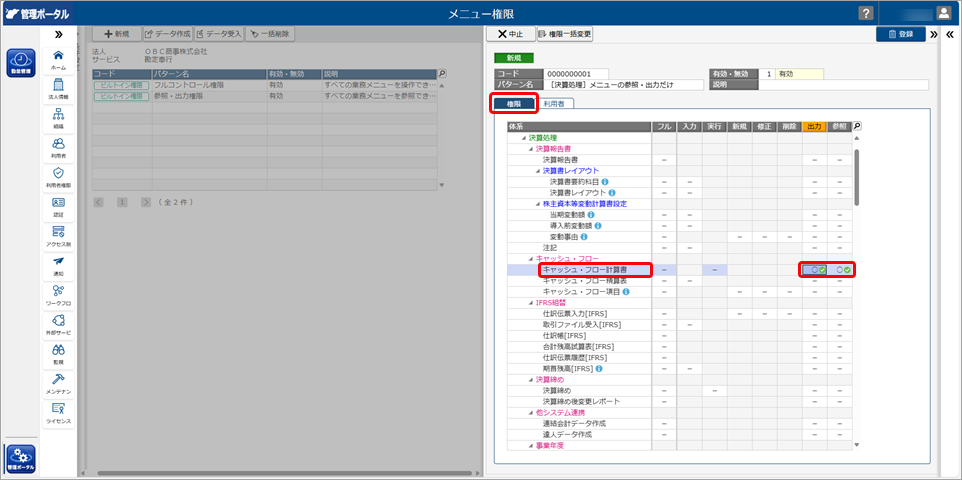Click the 登録 register button
Screen dimensions: 962x480
pyautogui.click(x=901, y=34)
